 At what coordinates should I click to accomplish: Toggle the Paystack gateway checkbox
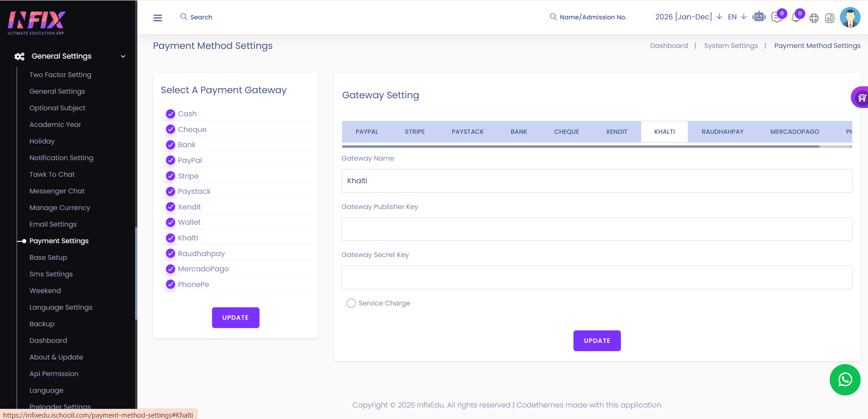pyautogui.click(x=171, y=191)
